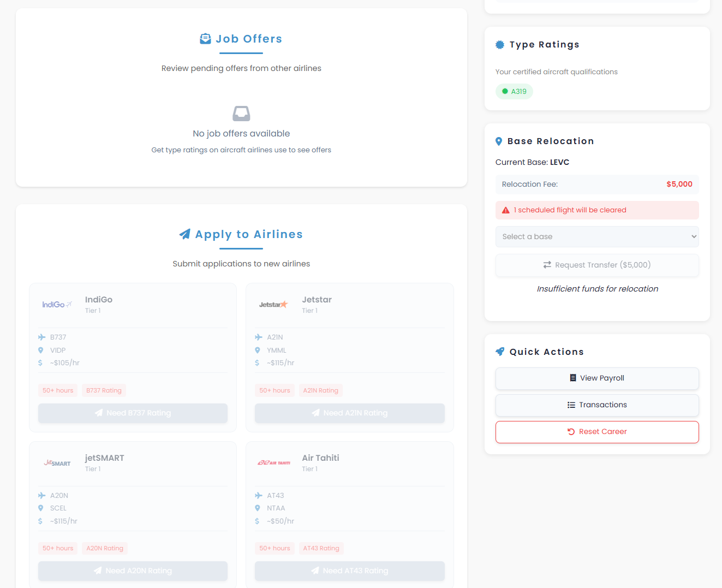The image size is (722, 588).
Task: Click the ~$115/hr pay rate on Jetstar card
Action: [x=281, y=363]
